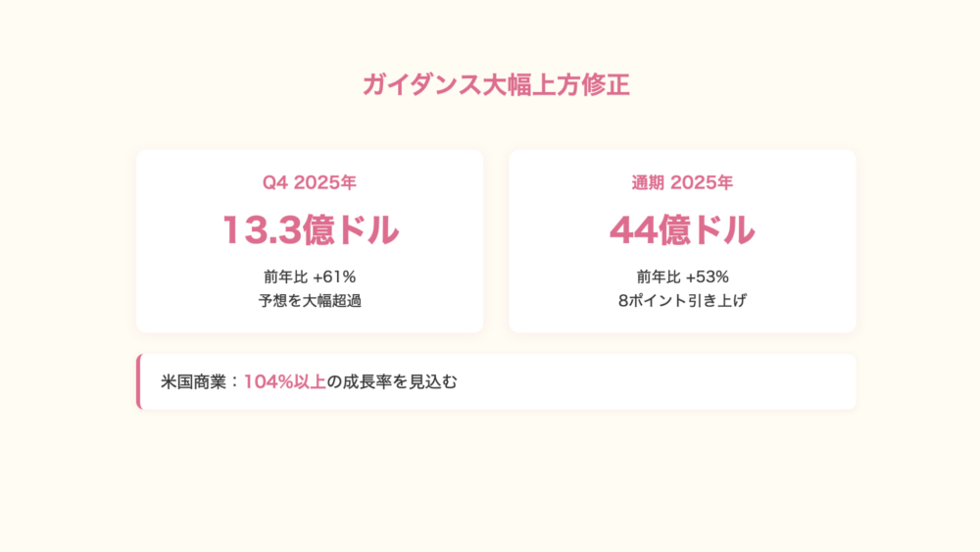
Task: Click empty right side of 米国商業 callout
Action: point(686,381)
